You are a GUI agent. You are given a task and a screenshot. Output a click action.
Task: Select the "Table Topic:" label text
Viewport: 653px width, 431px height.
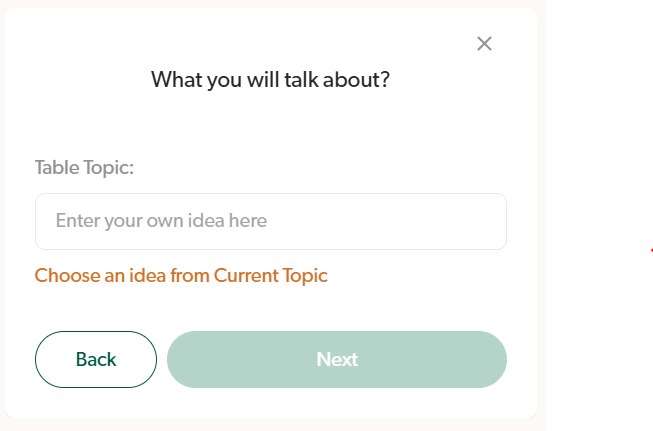point(84,167)
